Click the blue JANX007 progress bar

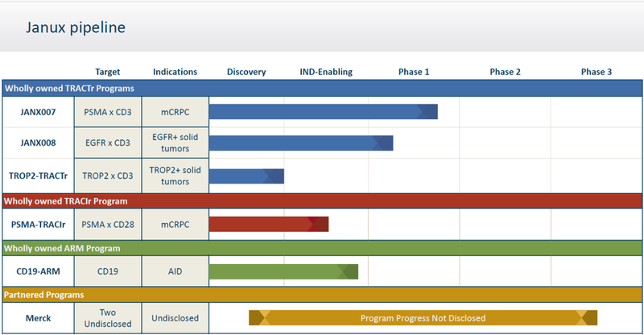coord(324,112)
